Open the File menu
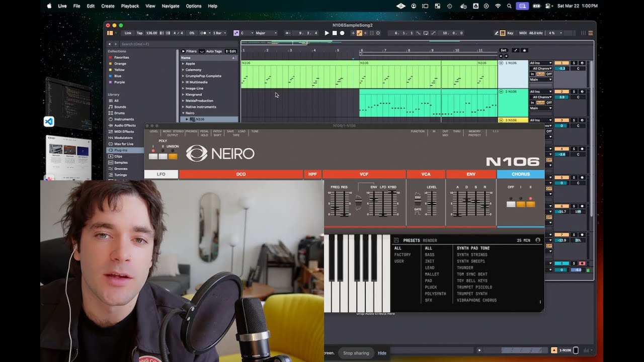 76,6
